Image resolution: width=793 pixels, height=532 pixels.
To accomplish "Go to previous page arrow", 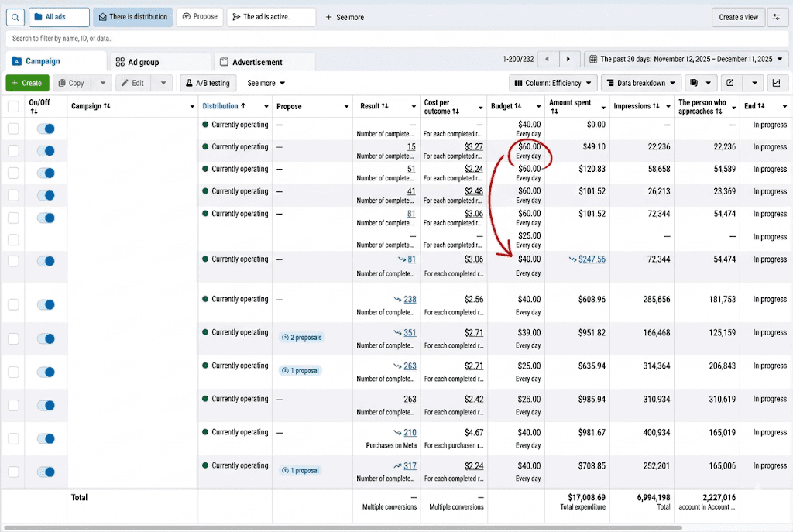I will click(547, 59).
